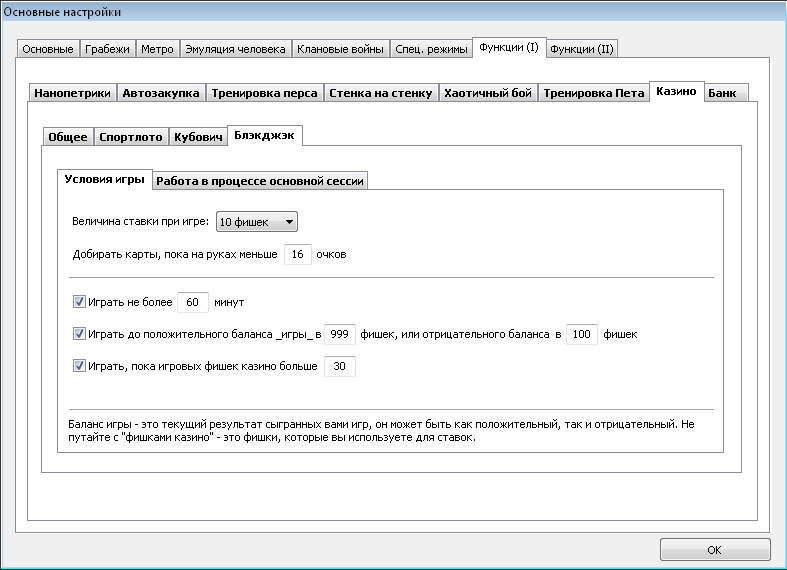The image size is (787, 570).
Task: Open the bet size '10 фишек' dropdown
Action: coord(256,222)
